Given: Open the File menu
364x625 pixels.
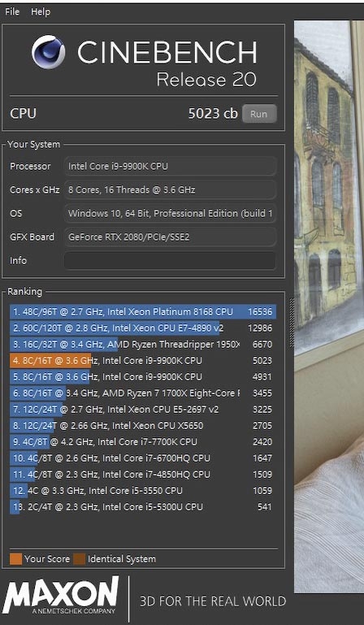Looking at the screenshot, I should 12,12.
